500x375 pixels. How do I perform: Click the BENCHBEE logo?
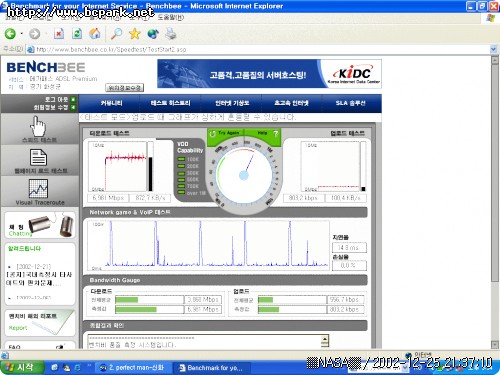pyautogui.click(x=46, y=67)
